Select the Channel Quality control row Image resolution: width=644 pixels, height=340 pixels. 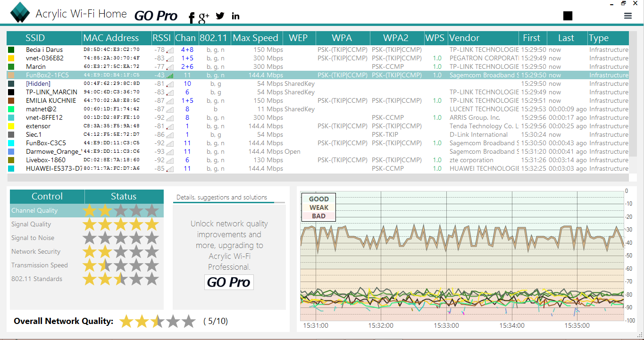[87, 210]
